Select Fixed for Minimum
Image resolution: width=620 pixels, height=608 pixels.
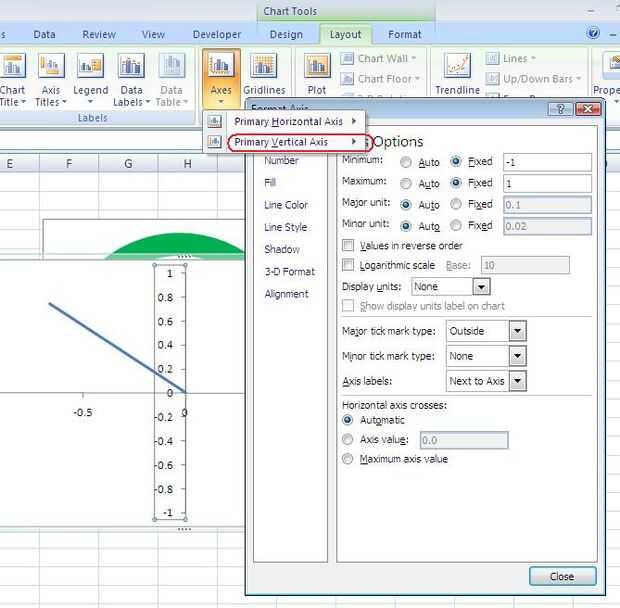point(456,161)
